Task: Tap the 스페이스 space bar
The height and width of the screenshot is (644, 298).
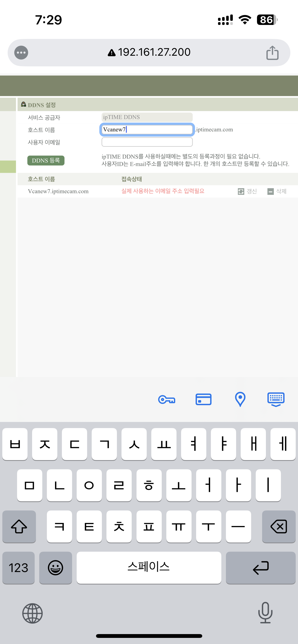Action: pyautogui.click(x=149, y=568)
